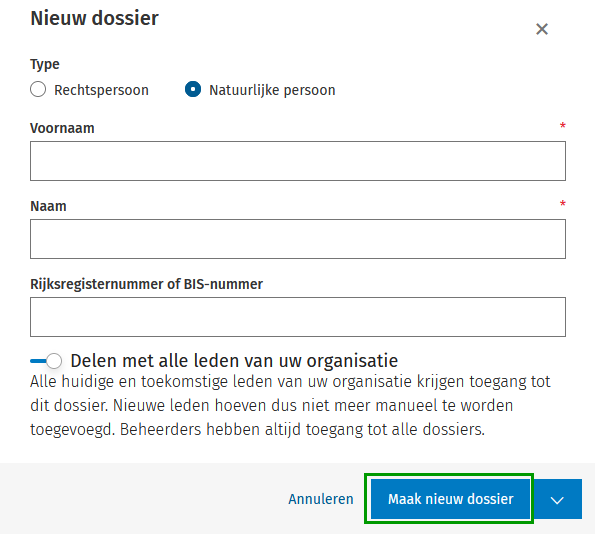Click the red asterisk beside Voornaam
This screenshot has height=534, width=595.
pos(562,126)
